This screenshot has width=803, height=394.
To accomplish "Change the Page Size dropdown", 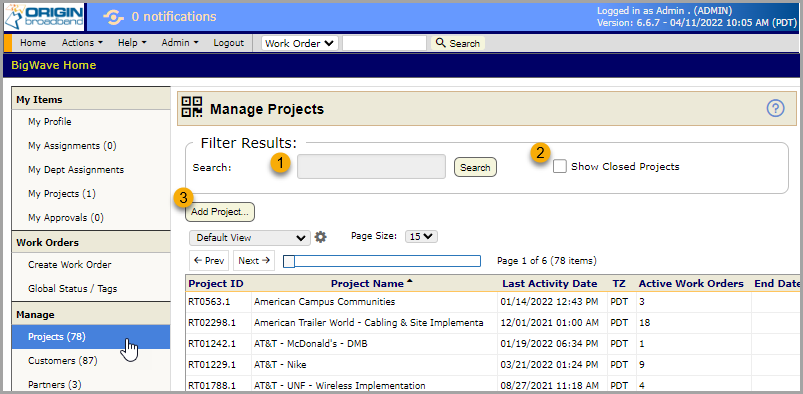I will coord(421,236).
